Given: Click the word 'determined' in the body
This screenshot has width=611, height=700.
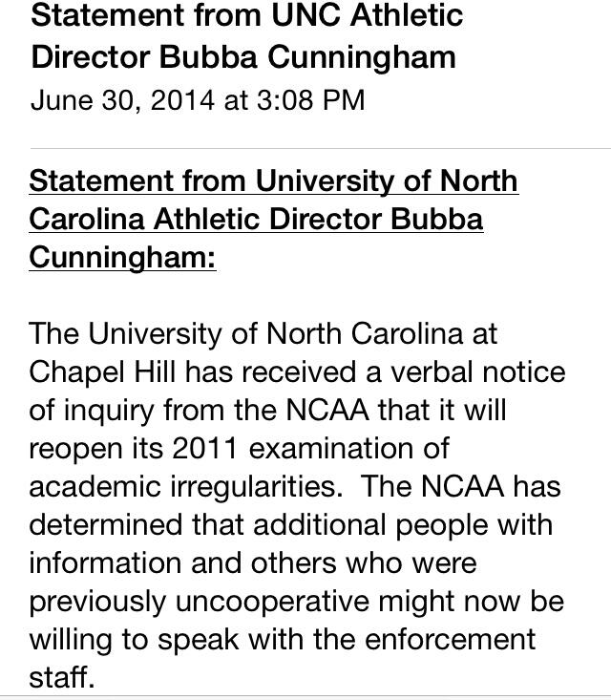Looking at the screenshot, I should [105, 524].
